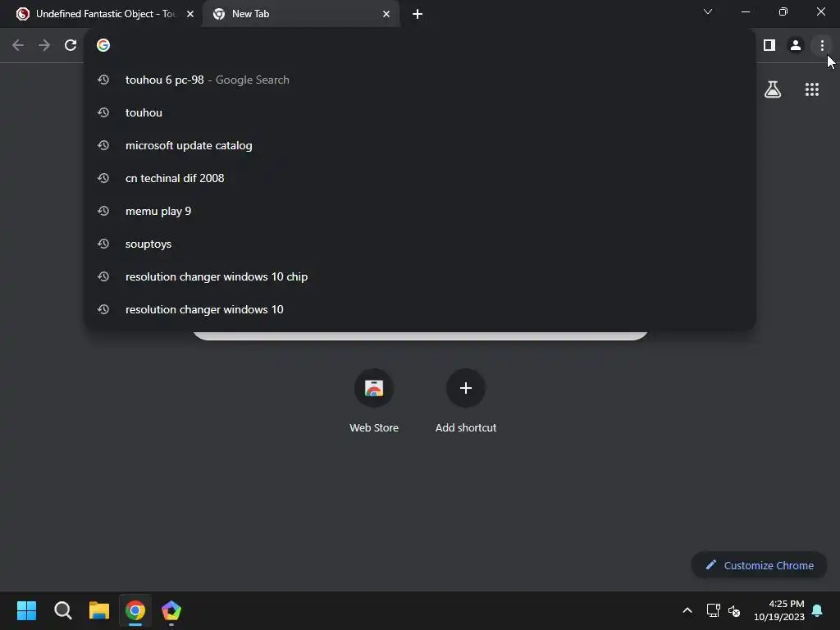The image size is (840, 630).
Task: Open the tab search dropdown chevron
Action: [x=708, y=11]
